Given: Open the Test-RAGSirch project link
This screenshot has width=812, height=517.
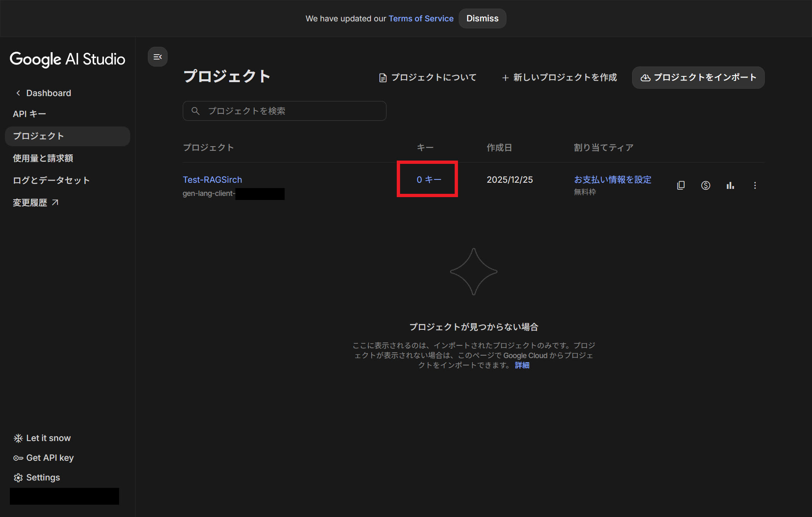Looking at the screenshot, I should coord(212,180).
